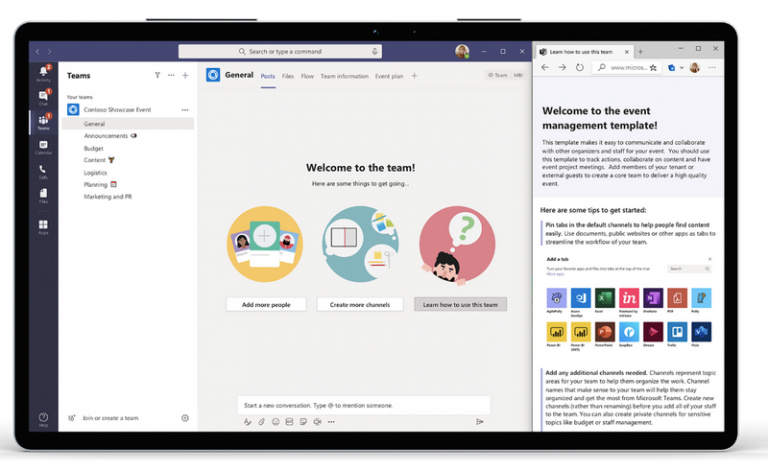Send the message with the send arrow
This screenshot has height=471, width=768.
coord(480,422)
